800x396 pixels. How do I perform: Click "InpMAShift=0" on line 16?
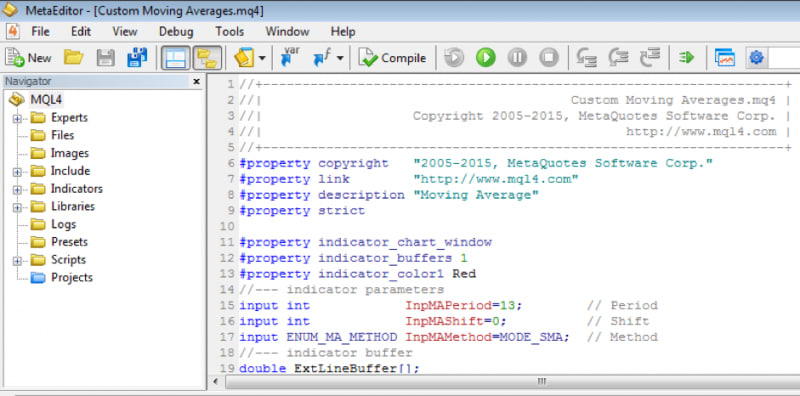452,321
